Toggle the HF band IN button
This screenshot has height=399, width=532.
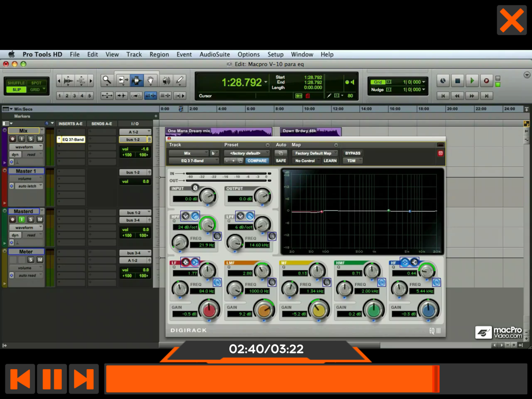[437, 282]
